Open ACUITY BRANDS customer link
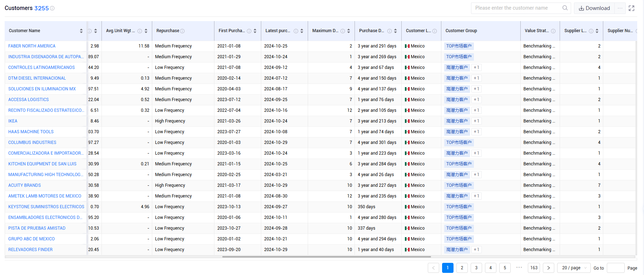The width and height of the screenshot is (644, 275). tap(25, 185)
